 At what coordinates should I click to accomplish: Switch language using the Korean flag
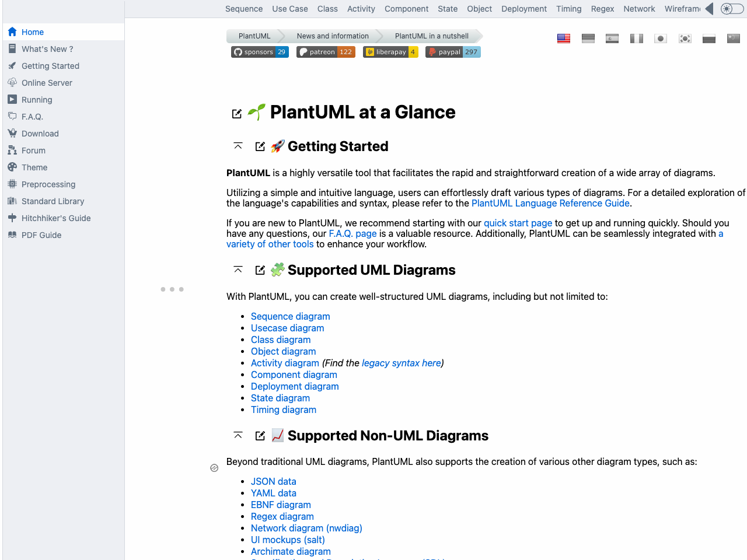pyautogui.click(x=685, y=38)
